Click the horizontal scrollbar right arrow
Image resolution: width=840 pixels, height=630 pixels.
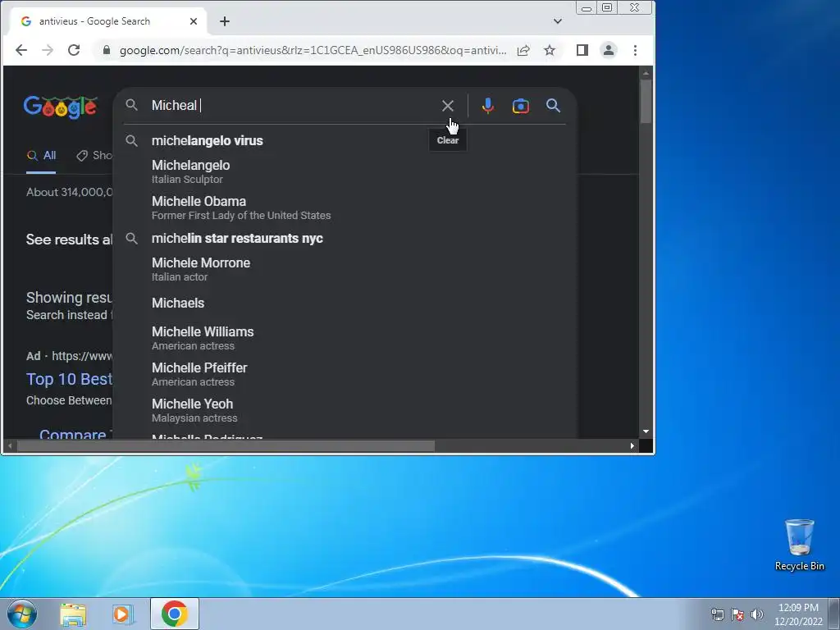coord(632,445)
